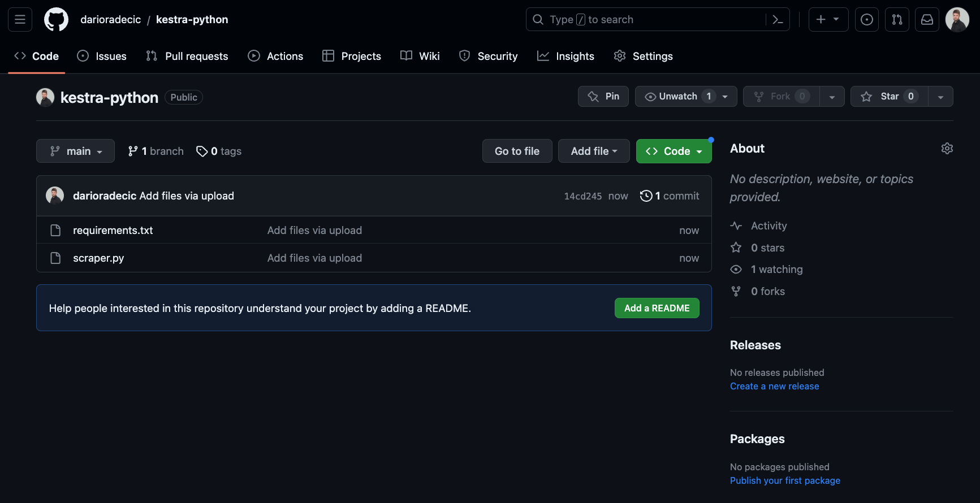Open the hamburger navigation menu
Screen dimensions: 980x503
[x=20, y=20]
